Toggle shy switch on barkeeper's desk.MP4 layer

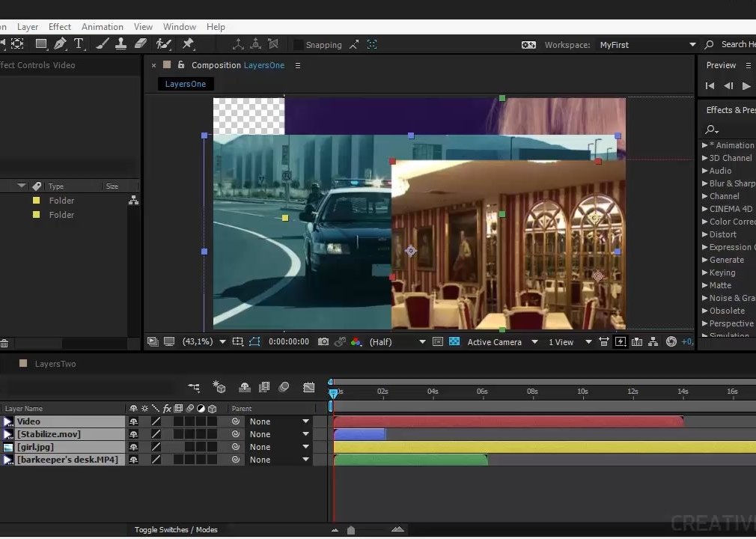pyautogui.click(x=133, y=460)
